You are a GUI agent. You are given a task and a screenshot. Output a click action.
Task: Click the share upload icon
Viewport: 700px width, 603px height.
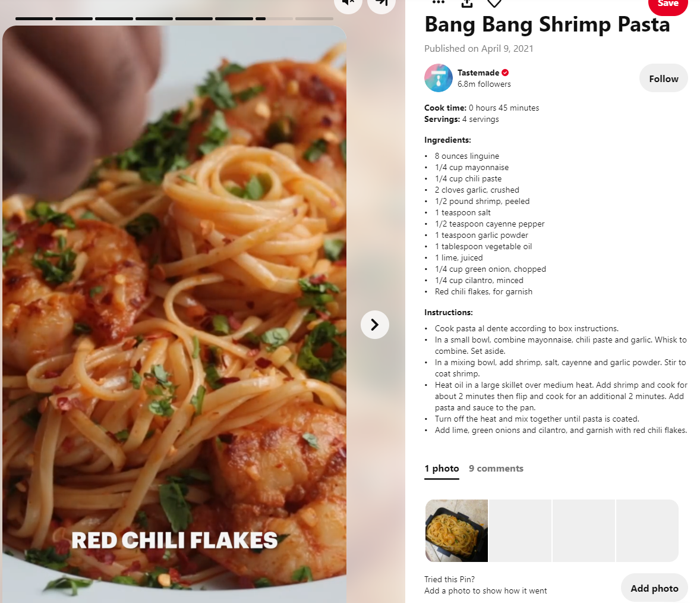click(467, 4)
